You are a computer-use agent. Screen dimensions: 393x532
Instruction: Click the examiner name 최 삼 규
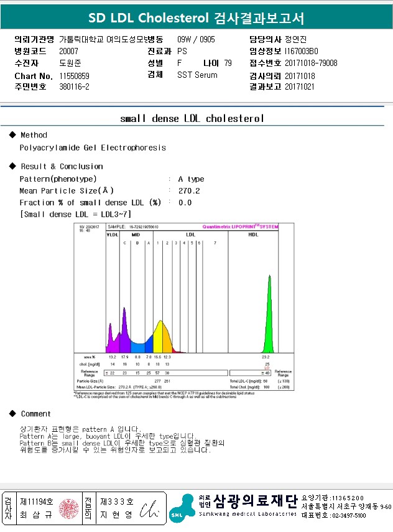[36, 515]
